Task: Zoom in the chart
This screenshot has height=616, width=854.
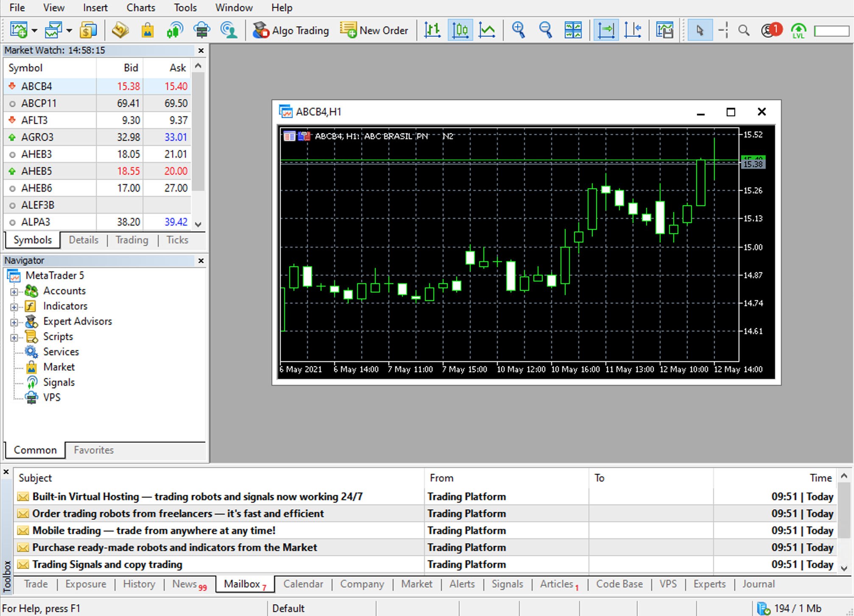Action: (x=519, y=31)
